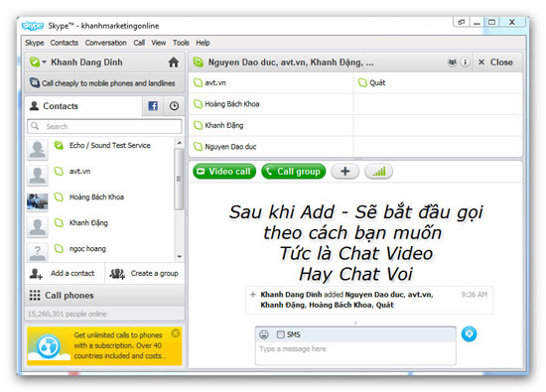Open the Help menu

pos(203,43)
